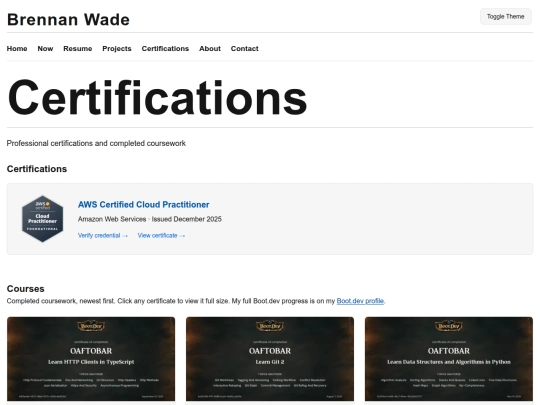The image size is (540, 405).
Task: Click the Boot.dev logo on TypeScript certificate
Action: point(91,325)
